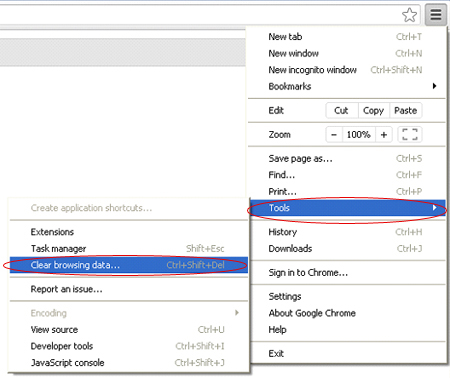Expand the Tools submenu arrow
The width and height of the screenshot is (450, 378).
tap(434, 208)
